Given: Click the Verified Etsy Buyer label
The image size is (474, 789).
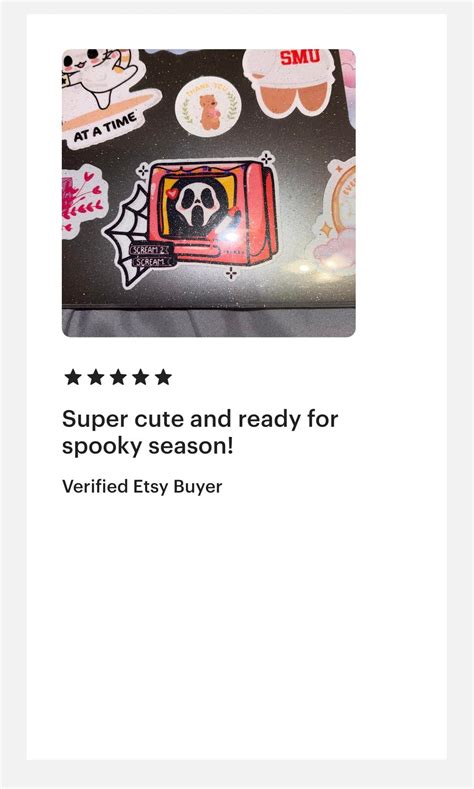Looking at the screenshot, I should click(x=142, y=487).
